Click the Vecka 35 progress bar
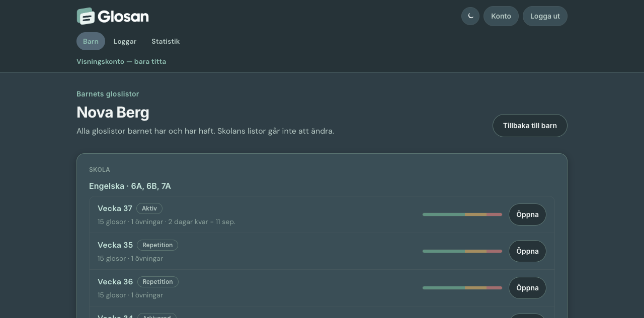The width and height of the screenshot is (644, 318). point(462,251)
